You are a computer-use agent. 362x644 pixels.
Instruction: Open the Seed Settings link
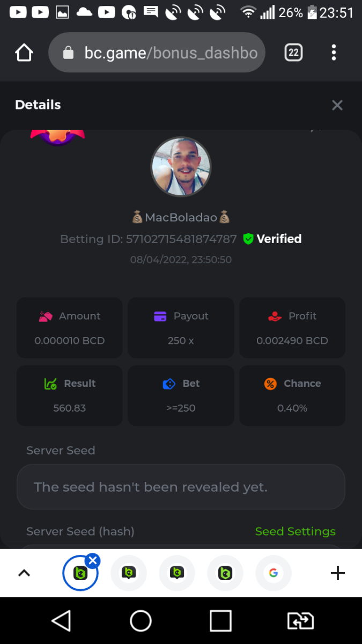[295, 531]
